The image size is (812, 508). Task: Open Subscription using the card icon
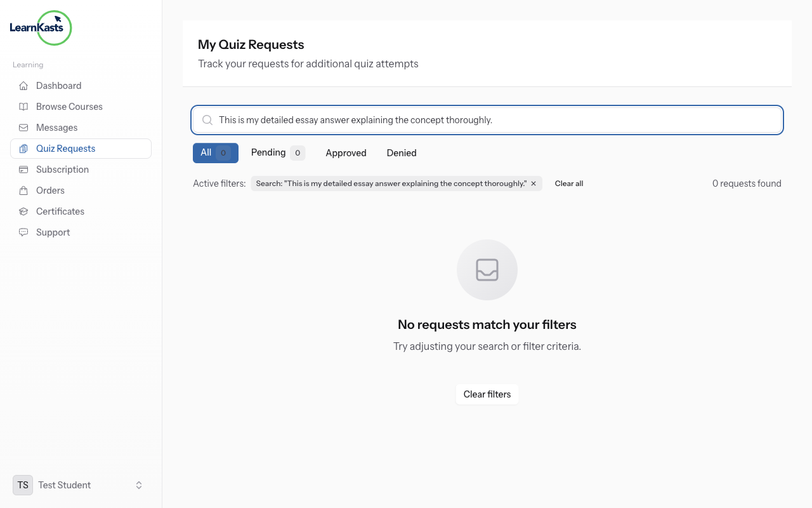(x=23, y=169)
